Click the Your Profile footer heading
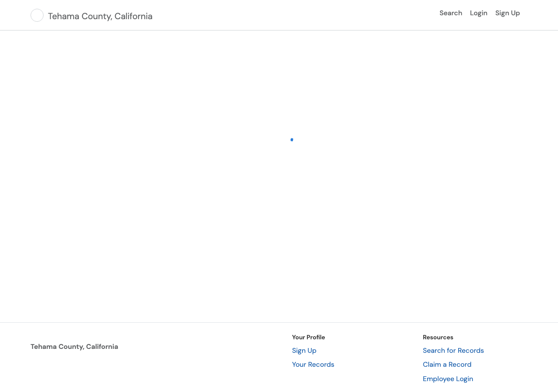The image size is (558, 392). pos(309,337)
